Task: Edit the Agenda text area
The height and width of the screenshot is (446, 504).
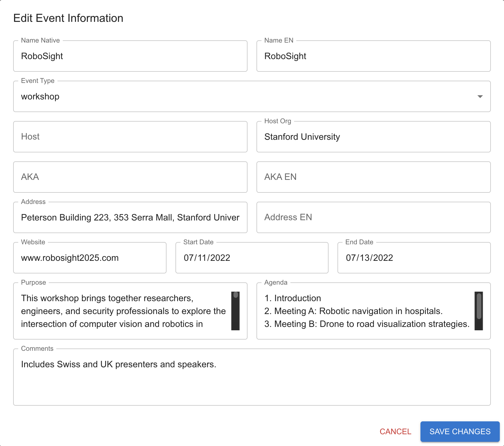Action: 364,311
